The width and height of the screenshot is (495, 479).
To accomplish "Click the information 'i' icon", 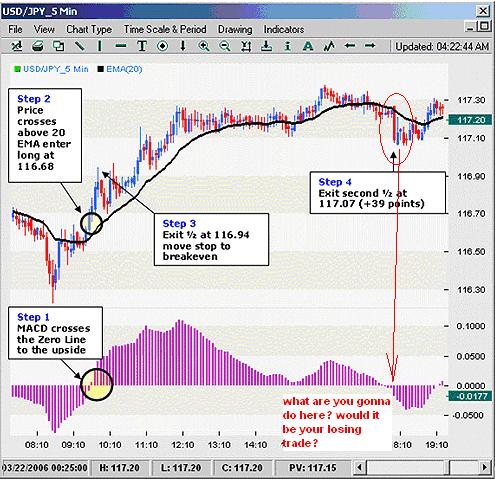I will (287, 46).
